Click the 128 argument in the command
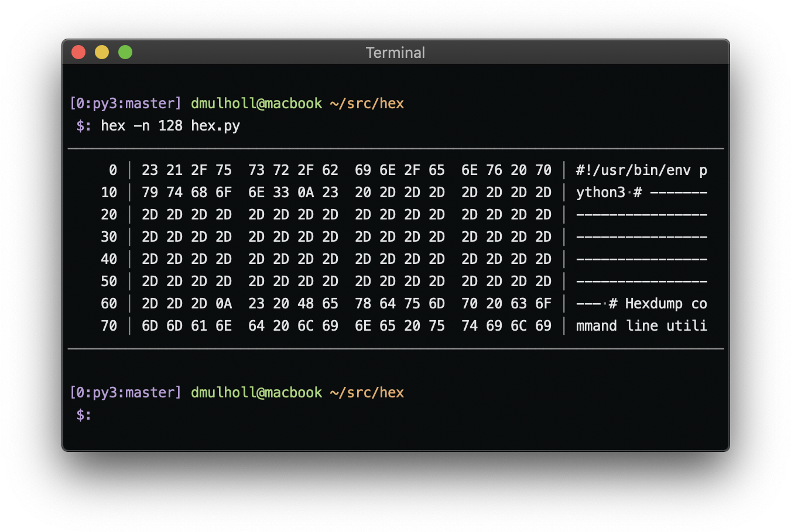The height and width of the screenshot is (532, 791). [x=170, y=126]
